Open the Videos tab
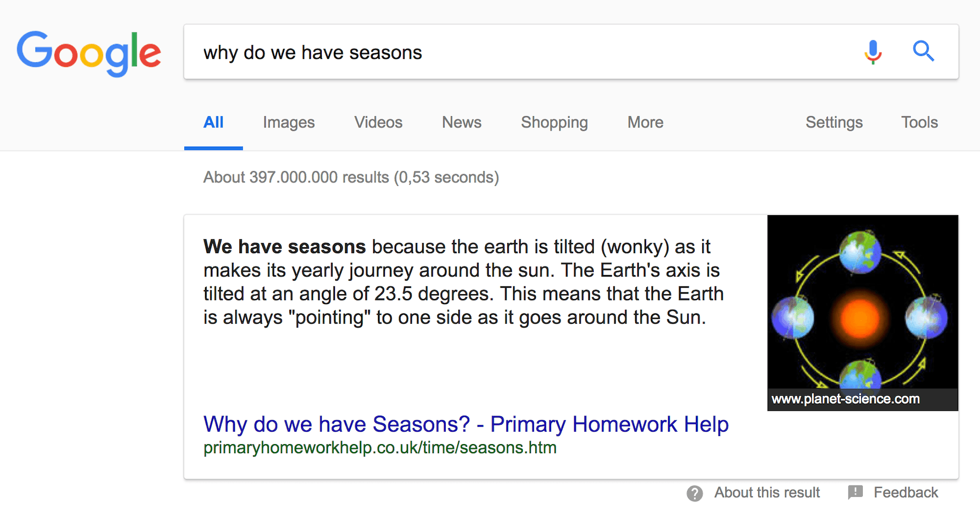This screenshot has width=980, height=521. [378, 123]
